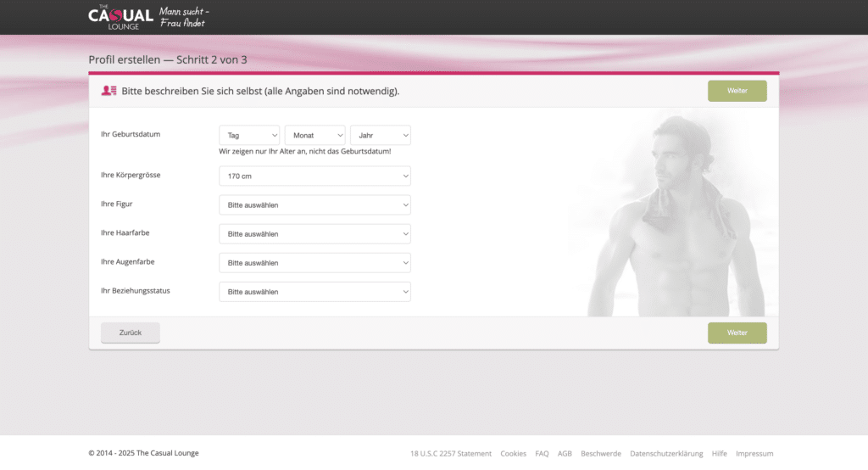Click the 'Ihre Haarfarbe' label
The image size is (868, 470).
125,232
